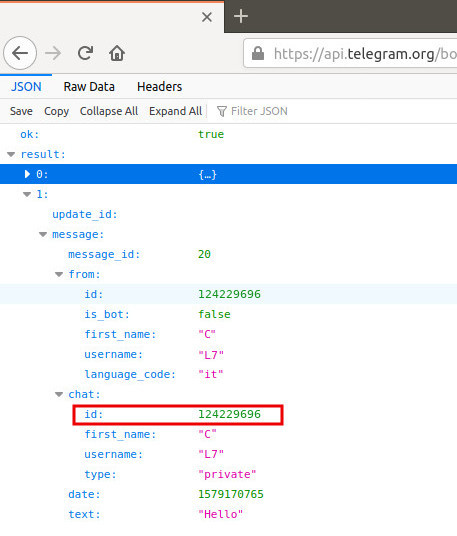Click the filter funnel icon
This screenshot has width=457, height=536.
[222, 111]
